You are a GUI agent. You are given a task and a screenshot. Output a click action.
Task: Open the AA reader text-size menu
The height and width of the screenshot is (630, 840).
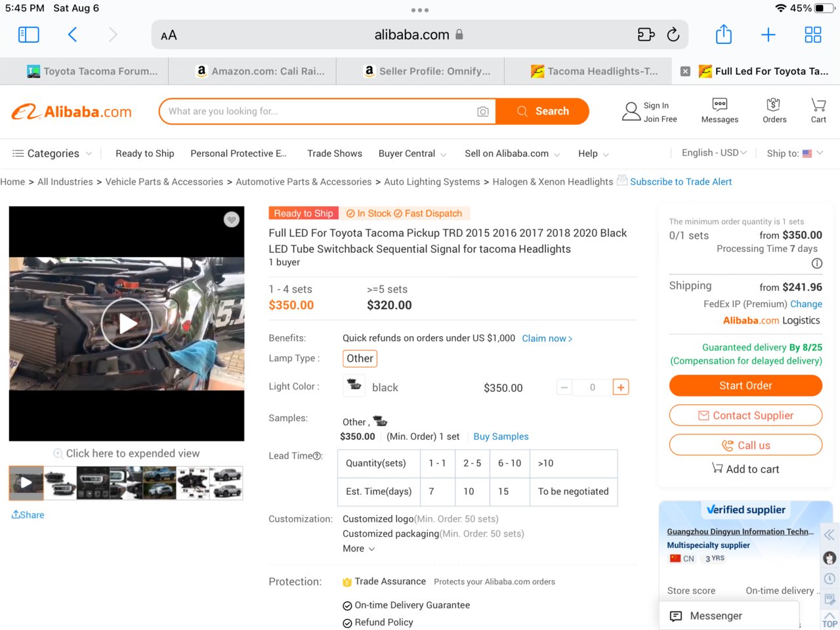click(169, 35)
